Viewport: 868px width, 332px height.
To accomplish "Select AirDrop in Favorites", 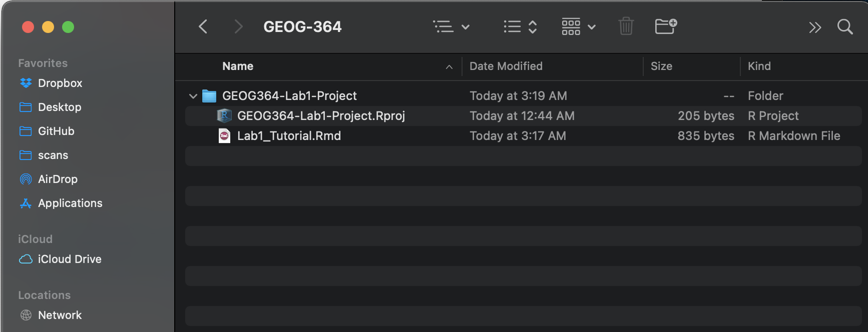I will [x=58, y=179].
